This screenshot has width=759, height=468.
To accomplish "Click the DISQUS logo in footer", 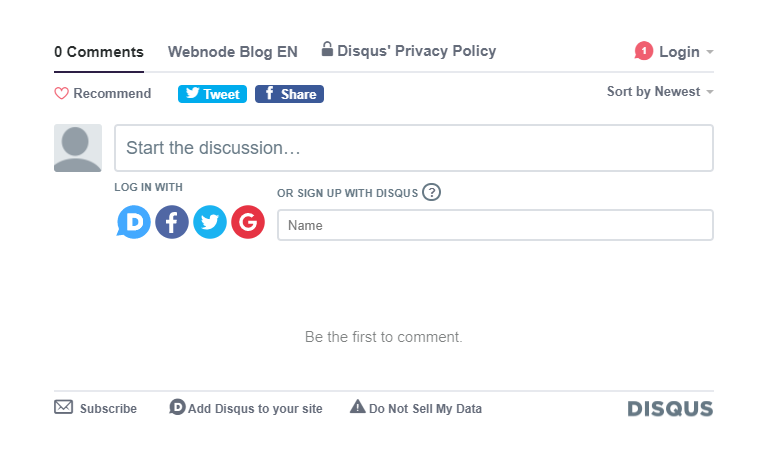I will pos(670,409).
